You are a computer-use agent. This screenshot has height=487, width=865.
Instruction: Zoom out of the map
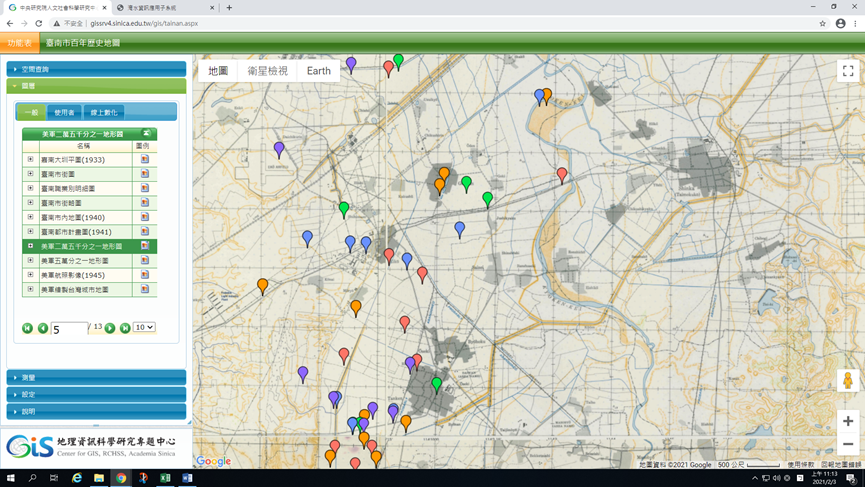847,444
